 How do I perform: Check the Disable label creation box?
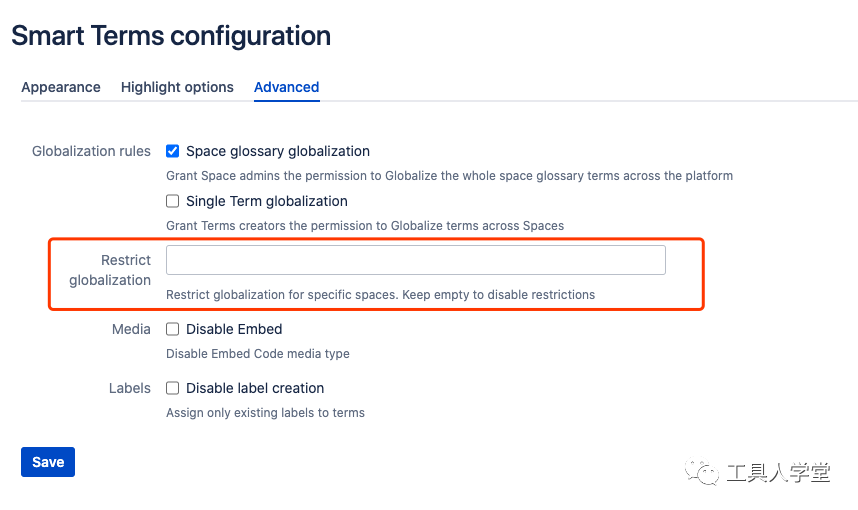coord(173,388)
